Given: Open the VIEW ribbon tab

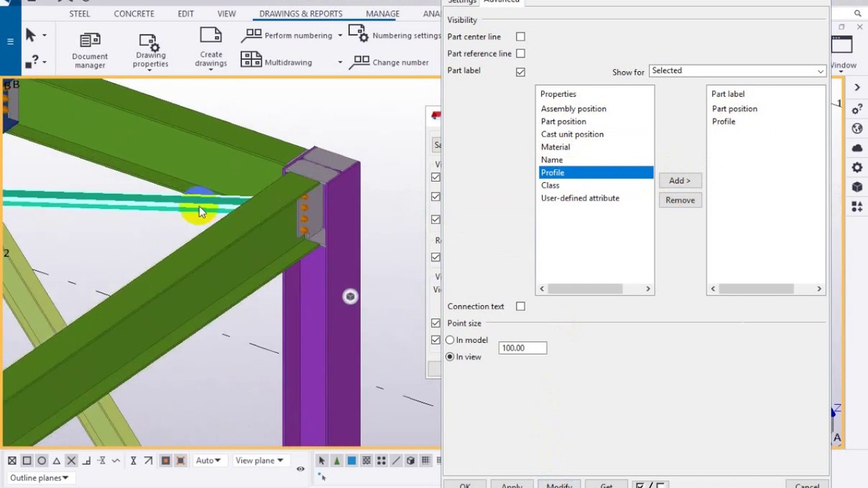Looking at the screenshot, I should point(226,14).
